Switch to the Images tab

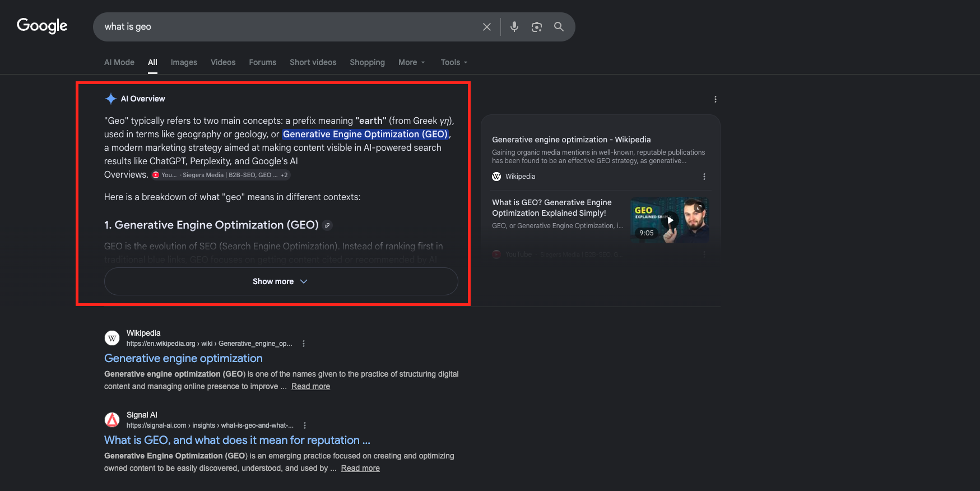184,62
